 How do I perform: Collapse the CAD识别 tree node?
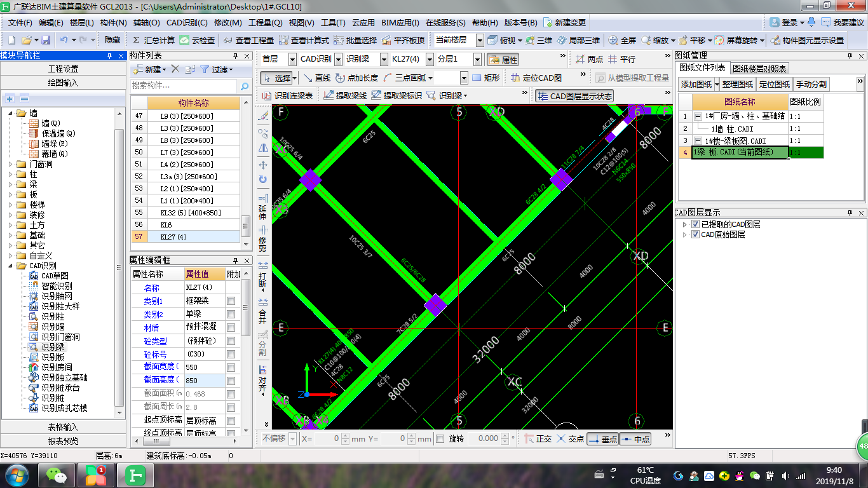[x=11, y=266]
